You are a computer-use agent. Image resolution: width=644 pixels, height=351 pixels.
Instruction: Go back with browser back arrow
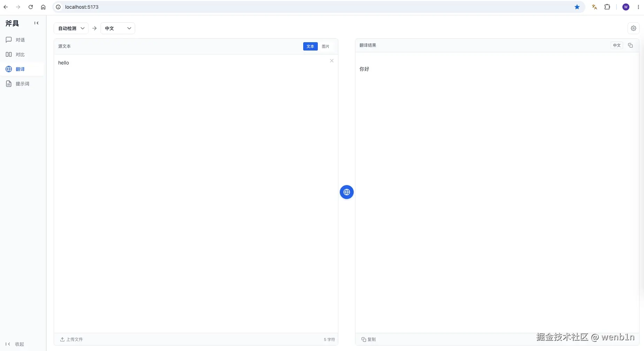6,7
